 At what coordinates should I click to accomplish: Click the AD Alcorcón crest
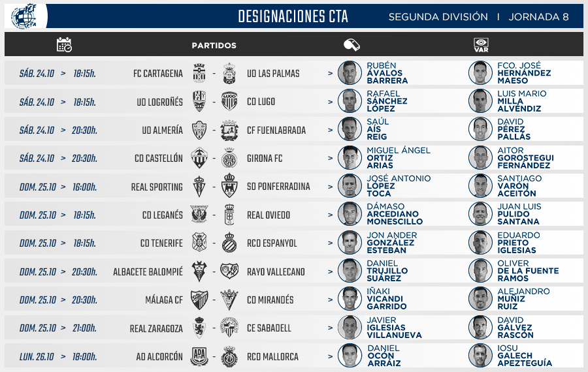199,356
